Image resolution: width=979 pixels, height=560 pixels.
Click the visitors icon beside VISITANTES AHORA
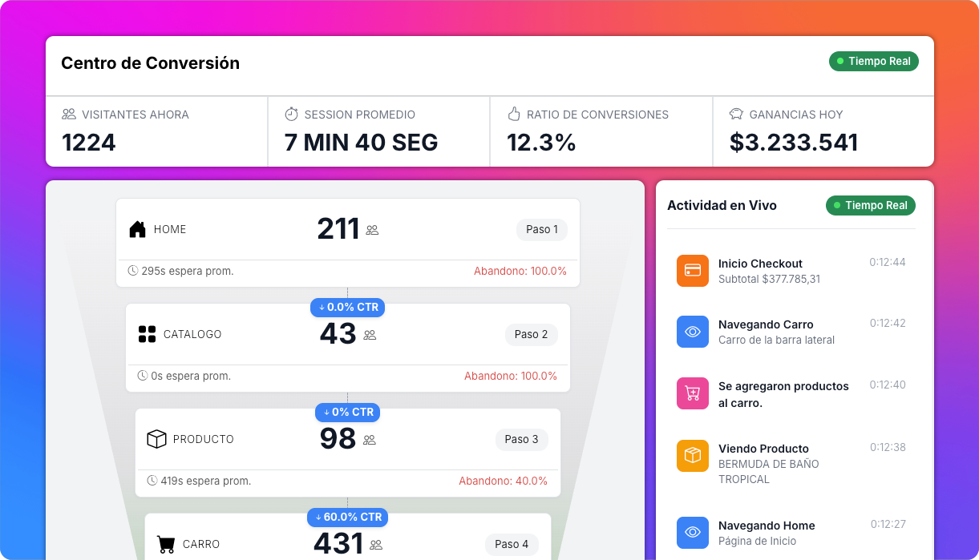69,115
